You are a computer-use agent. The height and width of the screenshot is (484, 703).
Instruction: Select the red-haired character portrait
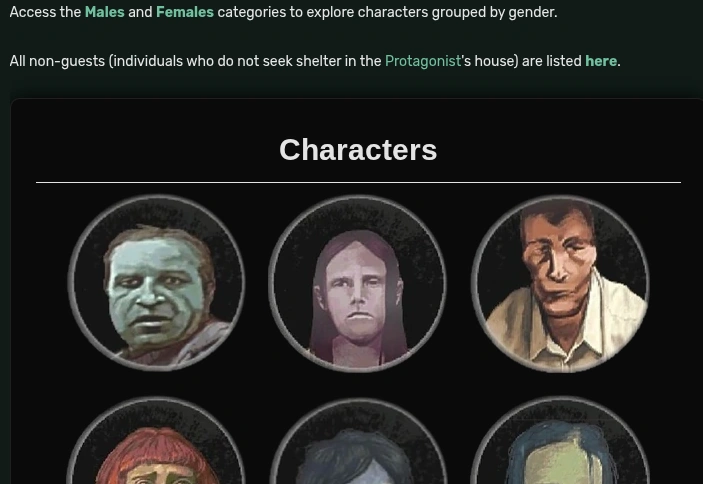pos(156,441)
